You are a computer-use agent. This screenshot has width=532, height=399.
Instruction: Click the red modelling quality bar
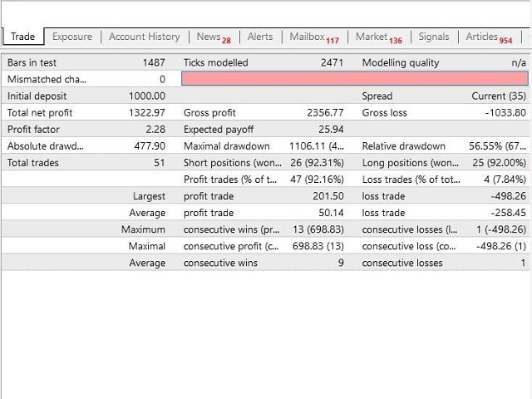click(x=355, y=79)
